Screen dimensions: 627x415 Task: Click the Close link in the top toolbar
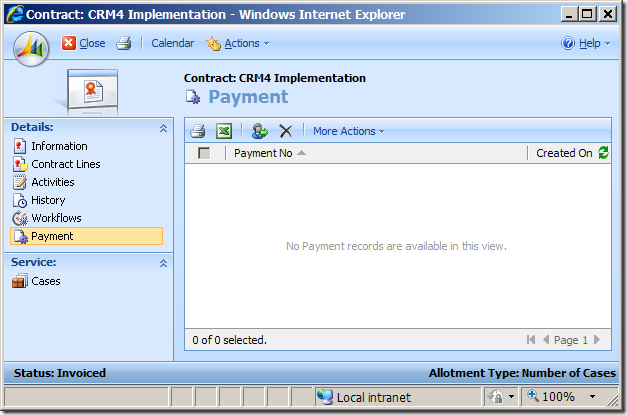92,43
